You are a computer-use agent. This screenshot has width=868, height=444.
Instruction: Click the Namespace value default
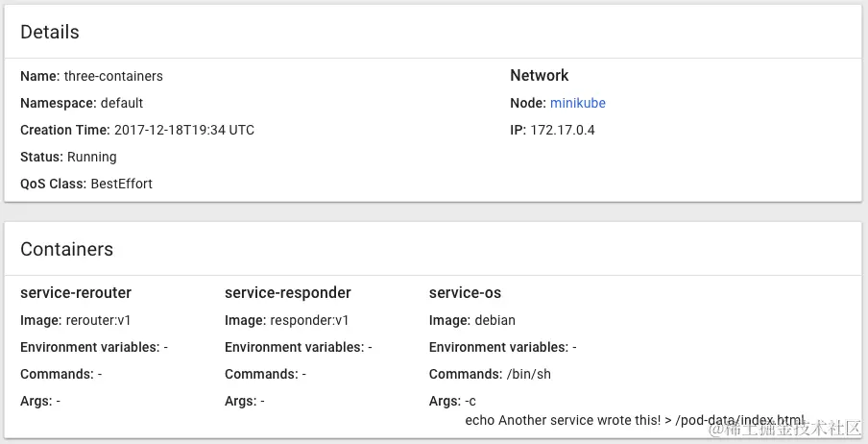[x=121, y=103]
